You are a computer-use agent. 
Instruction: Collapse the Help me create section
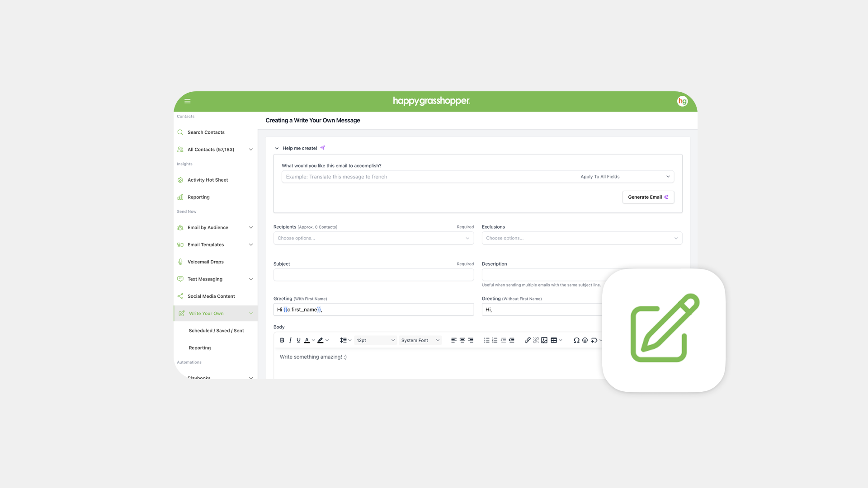click(x=277, y=148)
